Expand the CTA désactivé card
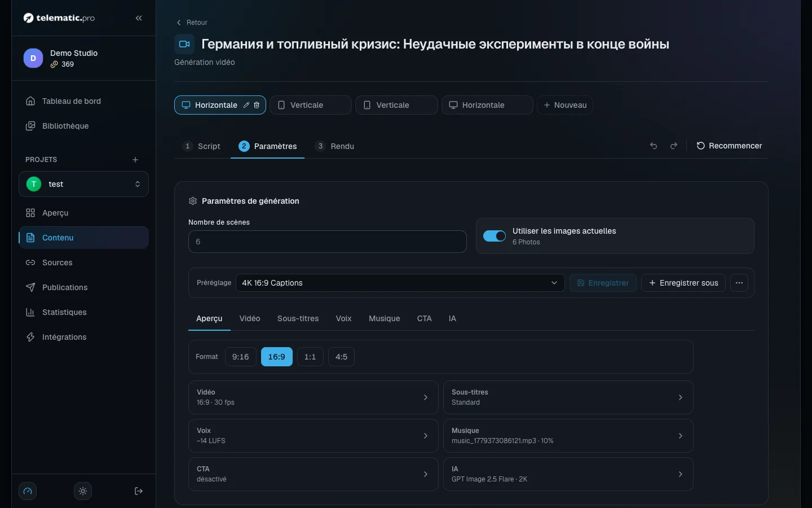Viewport: 812px width, 508px height. click(x=314, y=474)
